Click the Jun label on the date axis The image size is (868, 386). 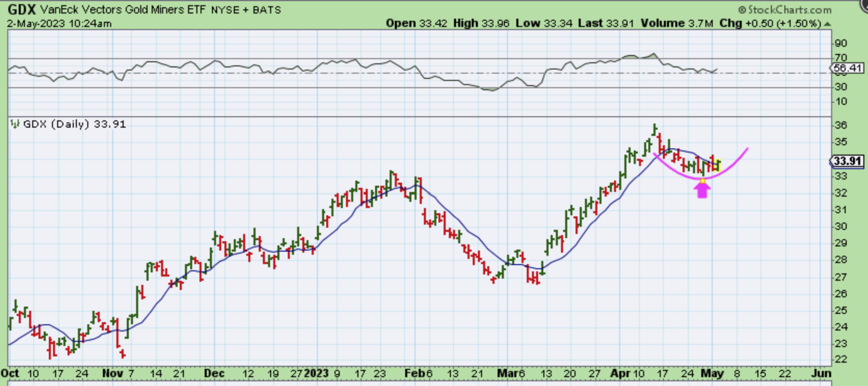(821, 374)
